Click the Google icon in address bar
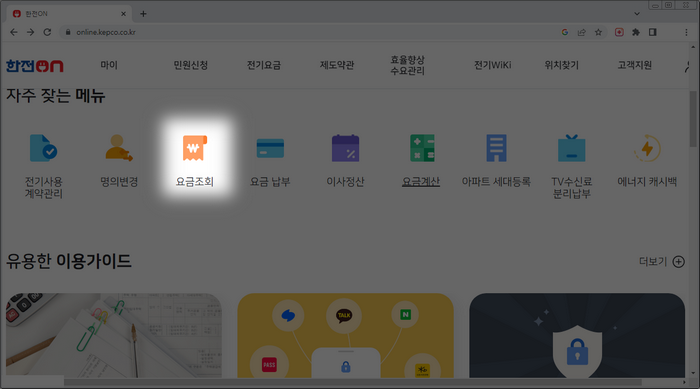The image size is (700, 389). coord(565,32)
